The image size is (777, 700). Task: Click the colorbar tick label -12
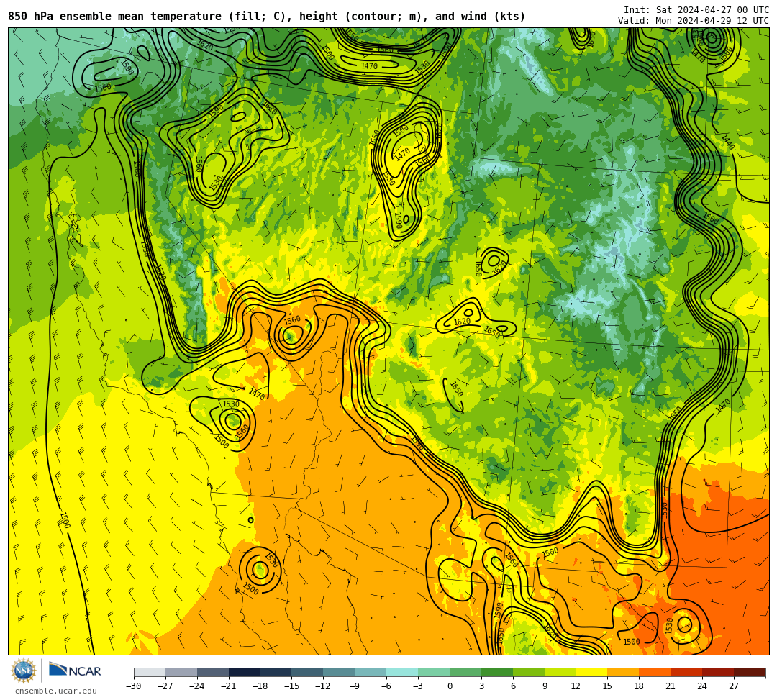(324, 686)
